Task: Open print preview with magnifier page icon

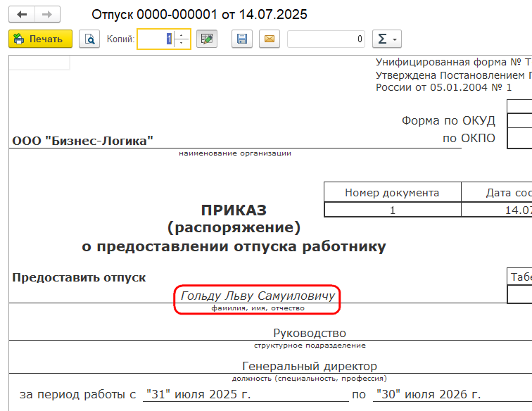Action: (x=89, y=39)
